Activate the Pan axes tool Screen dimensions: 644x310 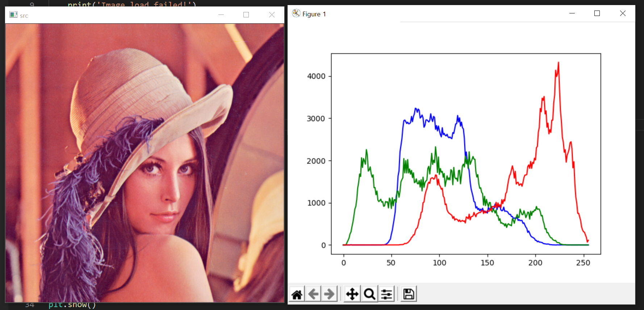coord(352,294)
